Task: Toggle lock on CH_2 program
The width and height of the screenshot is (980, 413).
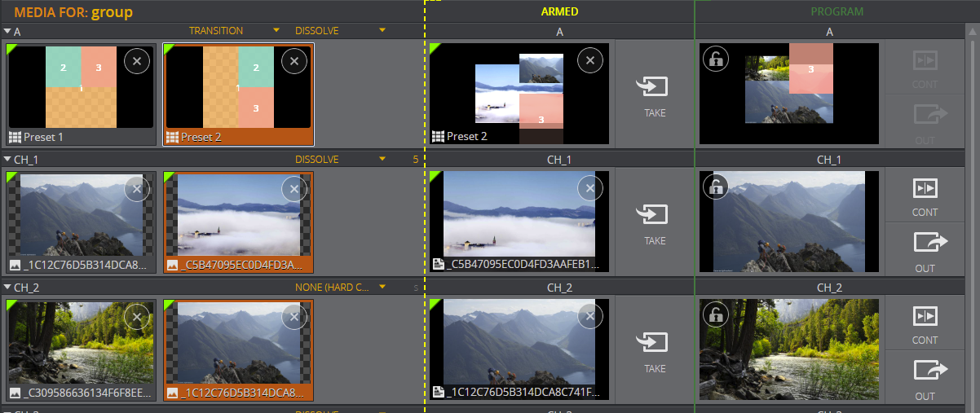Action: (x=715, y=314)
